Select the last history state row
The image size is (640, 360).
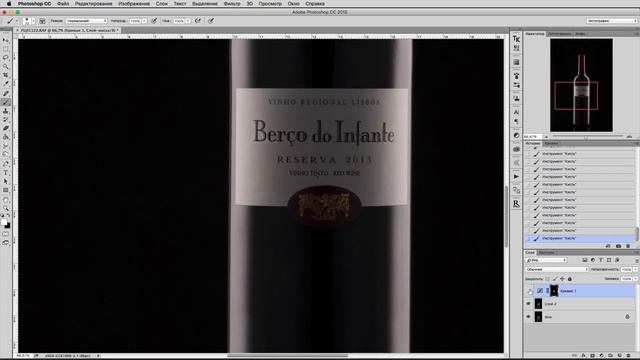(580, 238)
